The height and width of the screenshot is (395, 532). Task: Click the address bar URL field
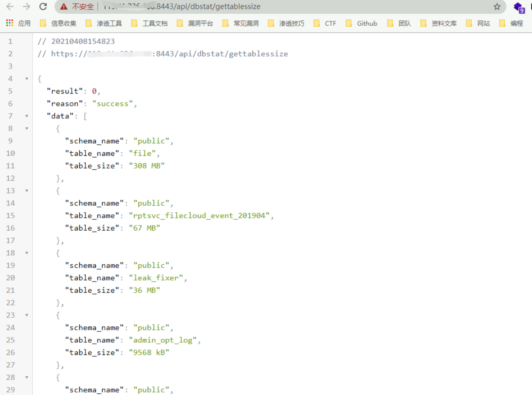pos(268,7)
